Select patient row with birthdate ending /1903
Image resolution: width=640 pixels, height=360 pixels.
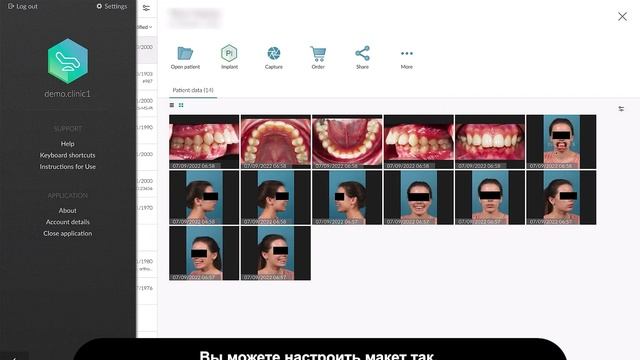click(147, 77)
